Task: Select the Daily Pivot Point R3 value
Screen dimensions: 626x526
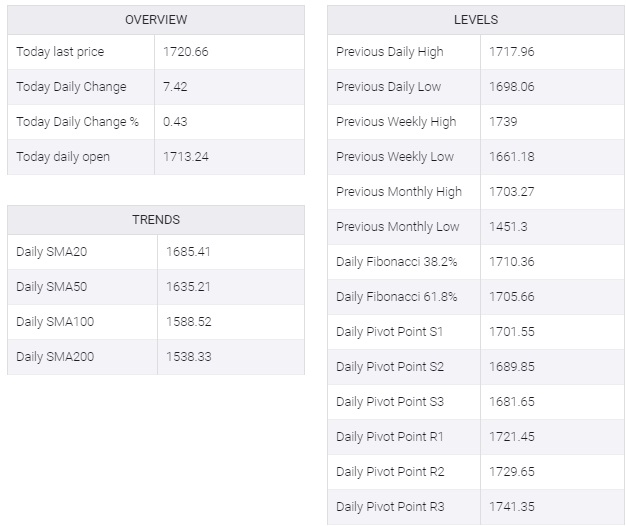Action: click(x=511, y=507)
